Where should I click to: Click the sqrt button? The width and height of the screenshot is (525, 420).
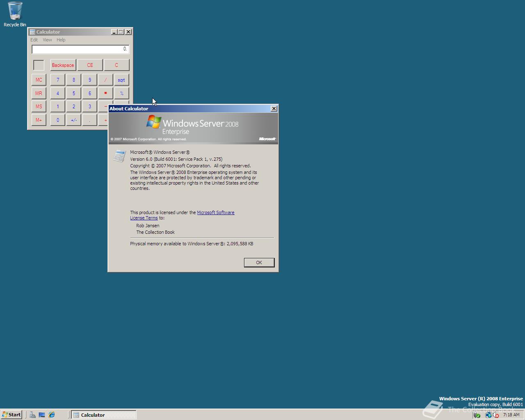click(x=121, y=80)
